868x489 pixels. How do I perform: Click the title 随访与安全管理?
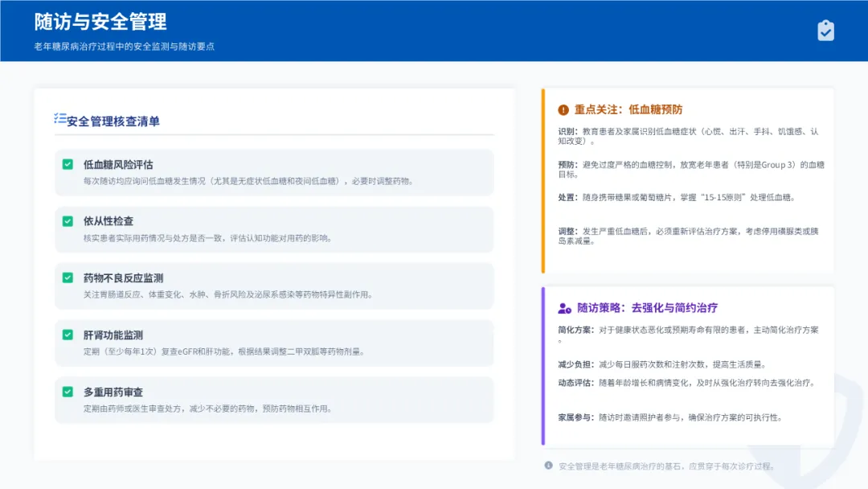100,22
